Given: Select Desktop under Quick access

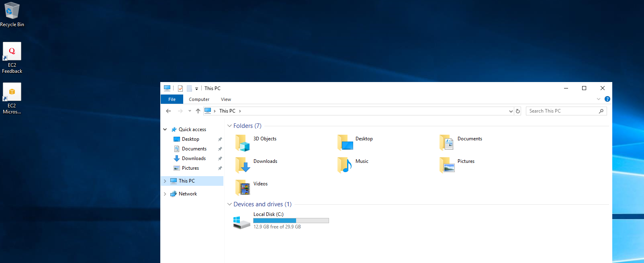Looking at the screenshot, I should tap(190, 139).
